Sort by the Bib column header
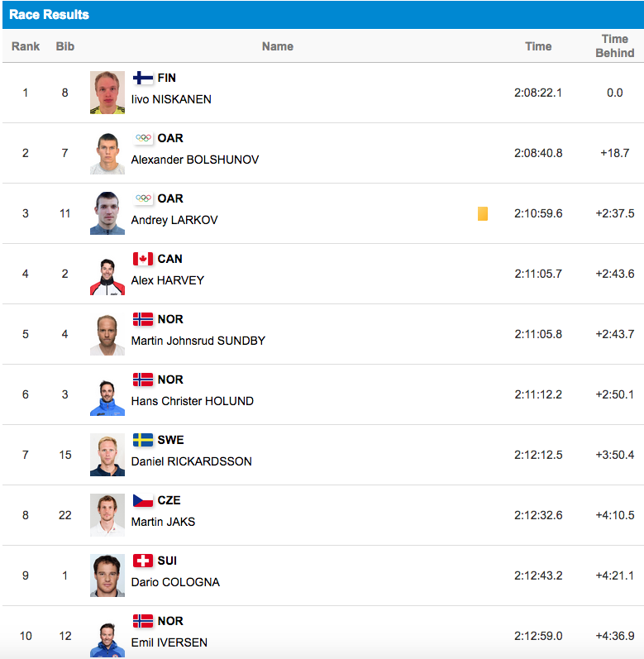The height and width of the screenshot is (659, 644). 65,46
